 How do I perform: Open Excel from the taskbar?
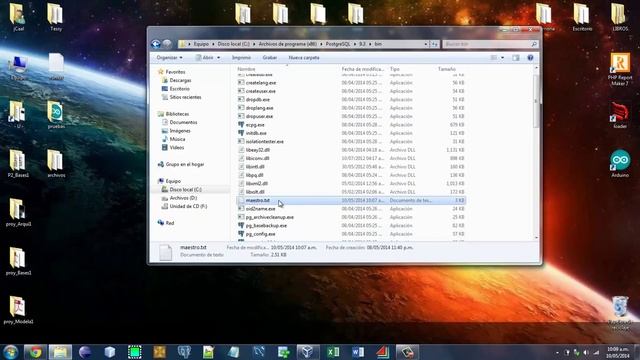tap(333, 352)
